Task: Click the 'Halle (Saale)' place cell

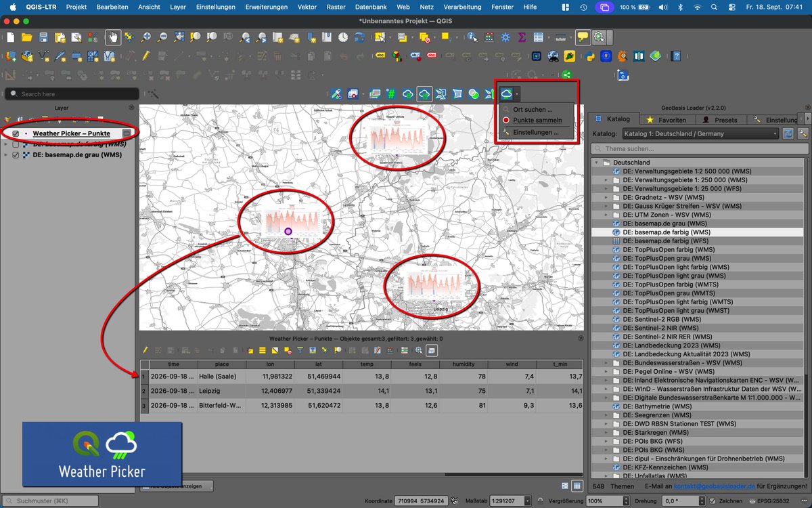Action: [x=221, y=376]
